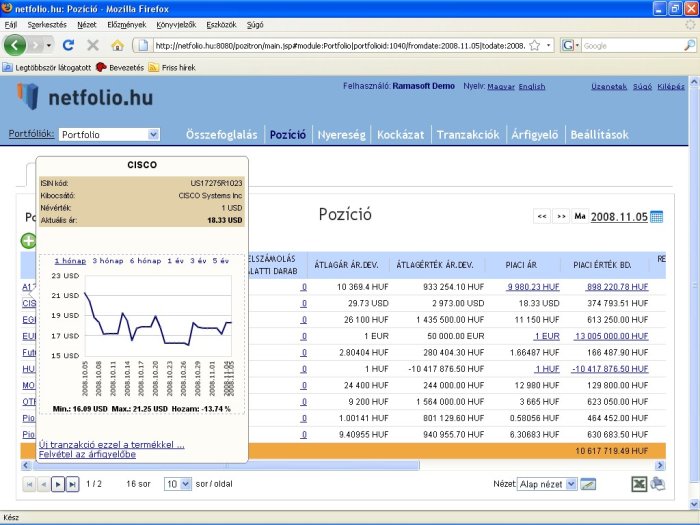
Task: Open rows per page dropdown
Action: pos(178,484)
